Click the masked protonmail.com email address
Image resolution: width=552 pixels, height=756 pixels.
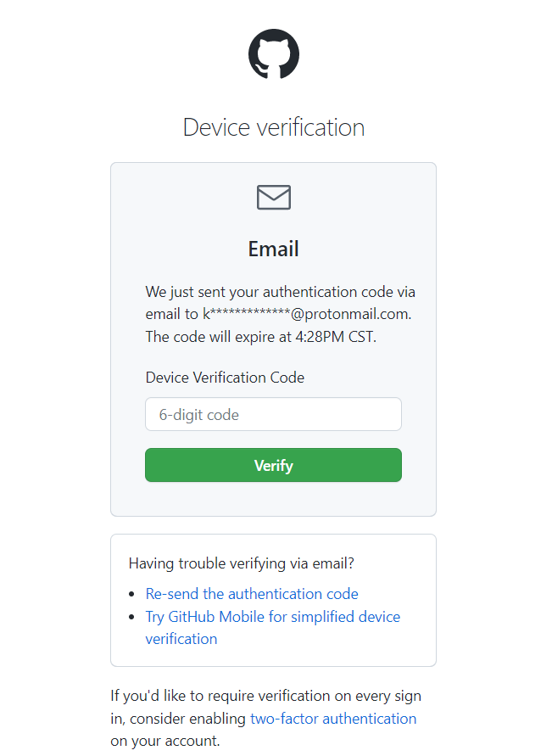point(307,314)
